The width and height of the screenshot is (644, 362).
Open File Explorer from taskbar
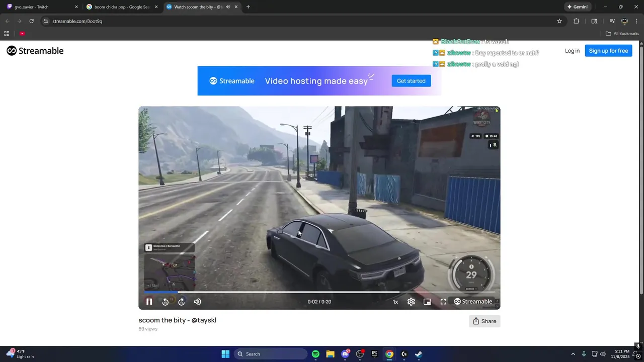330,354
